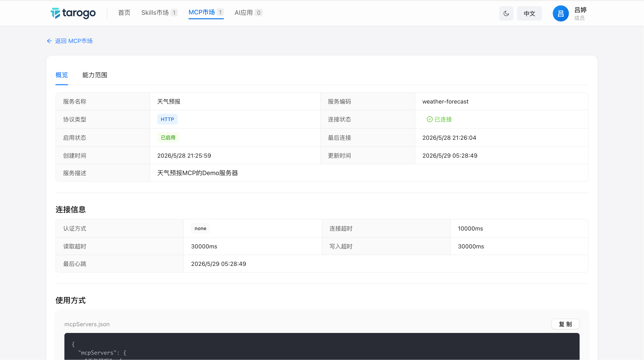Return via 返回 MCP市场 link
Screen dimensions: 644x360
click(74, 41)
